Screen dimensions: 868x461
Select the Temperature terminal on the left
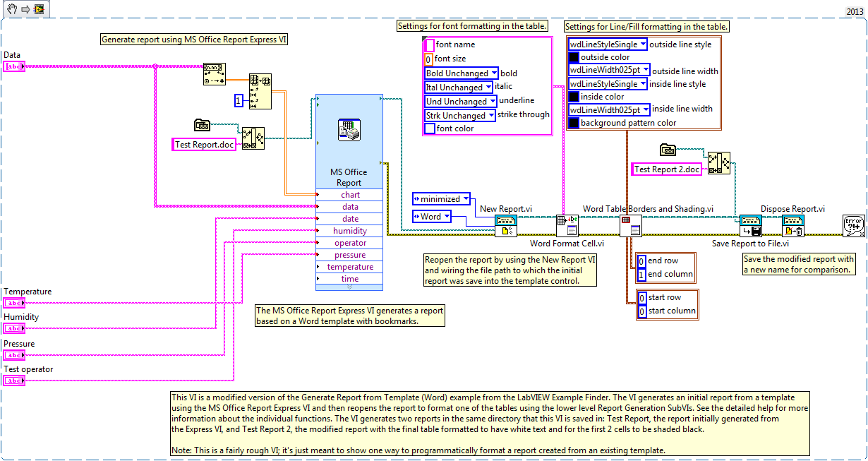(14, 303)
